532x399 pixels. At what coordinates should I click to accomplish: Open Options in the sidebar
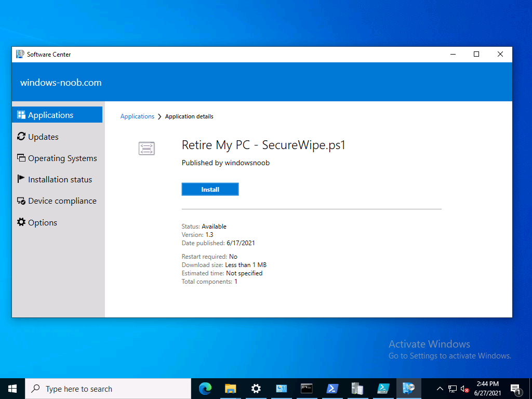[37, 222]
